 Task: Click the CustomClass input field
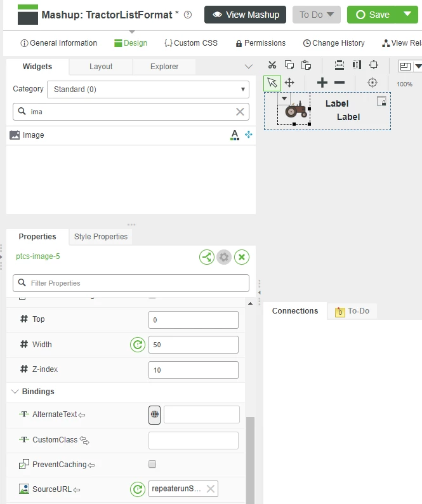point(194,441)
